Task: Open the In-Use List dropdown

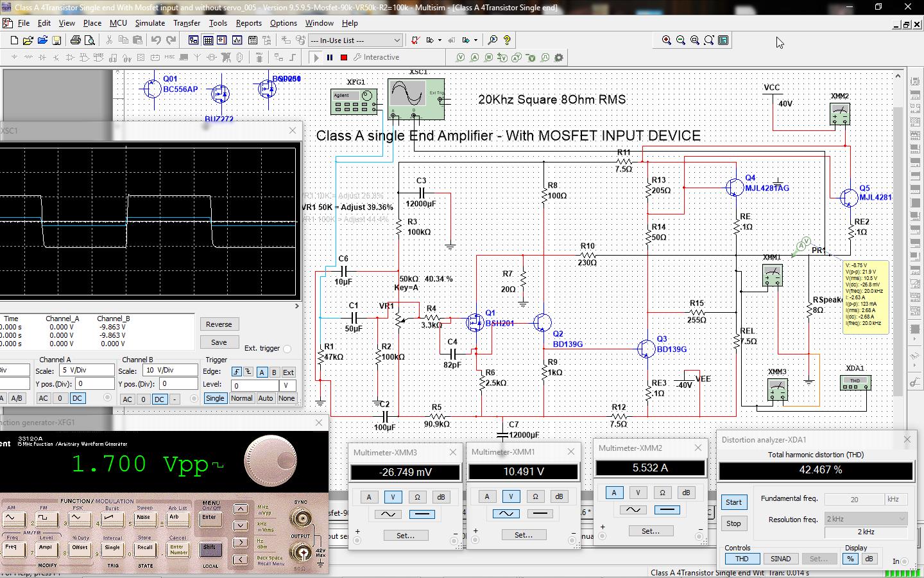Action: pos(355,40)
